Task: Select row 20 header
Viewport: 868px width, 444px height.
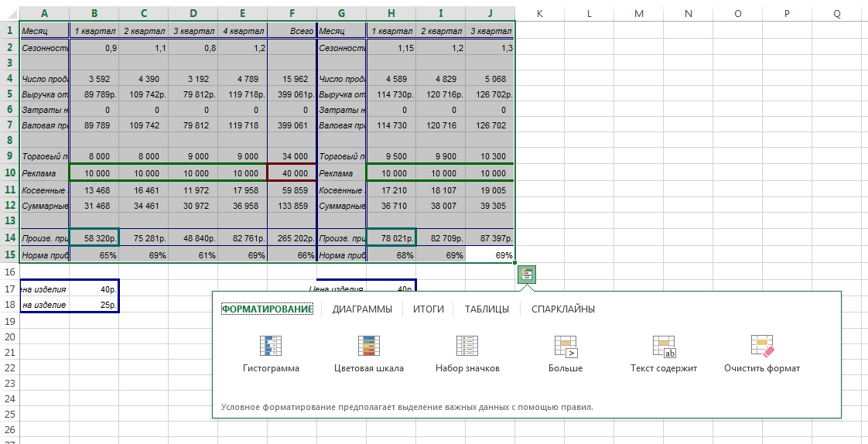Action: tap(9, 336)
